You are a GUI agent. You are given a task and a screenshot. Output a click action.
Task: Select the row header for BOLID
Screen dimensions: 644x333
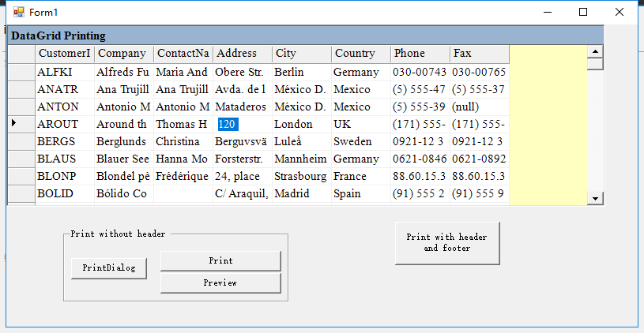(21, 193)
